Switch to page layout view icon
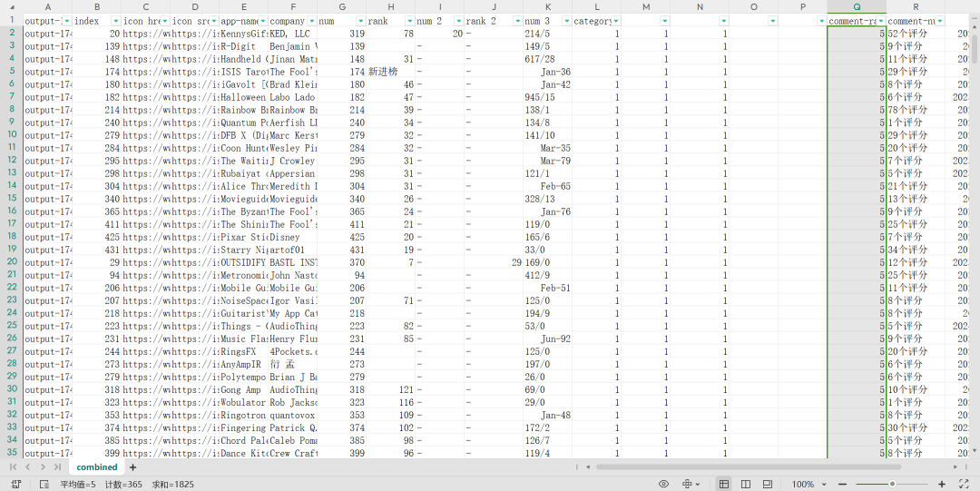The image size is (980, 491). pos(746,484)
